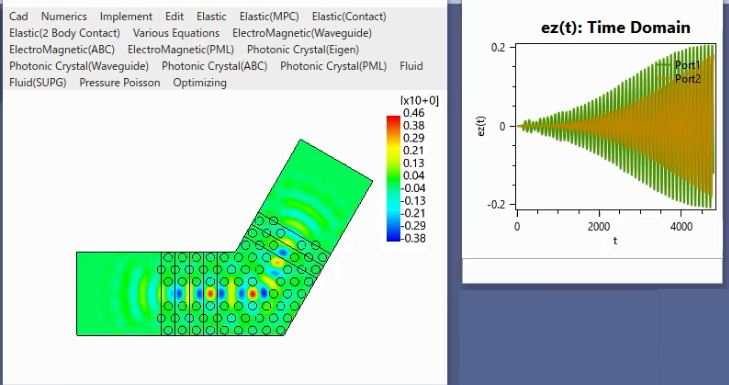Open the ElectroMagnetic(Waveguide) menu
Image resolution: width=729 pixels, height=385 pixels.
point(302,33)
